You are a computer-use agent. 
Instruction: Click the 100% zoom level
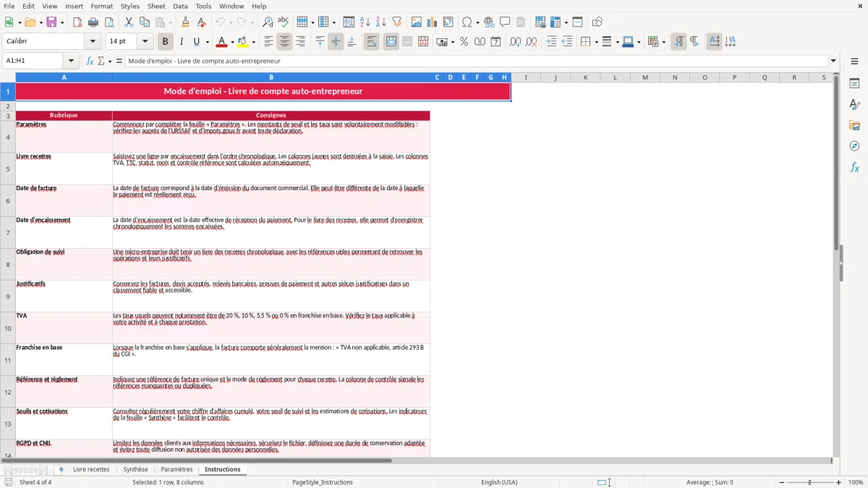pyautogui.click(x=856, y=482)
